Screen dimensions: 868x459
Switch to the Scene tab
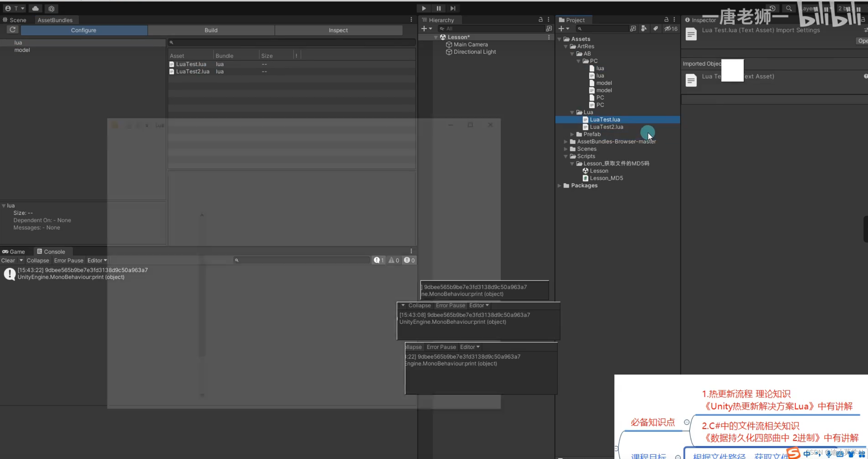tap(15, 20)
